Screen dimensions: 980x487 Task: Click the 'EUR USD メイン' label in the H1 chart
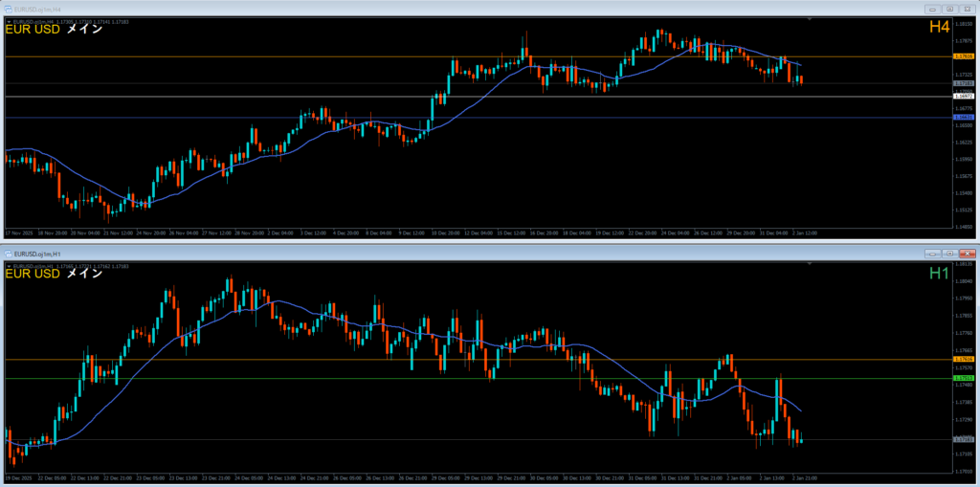coord(54,274)
